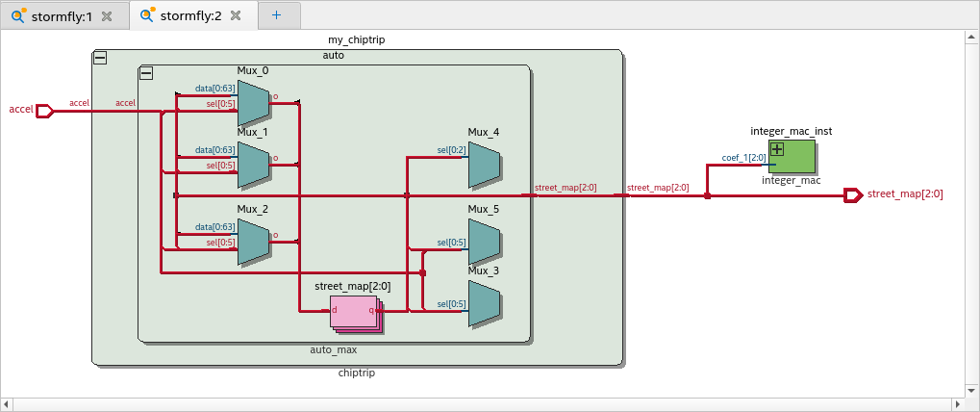980x412 pixels.
Task: Close the stormfly:2 tab
Action: pyautogui.click(x=236, y=16)
